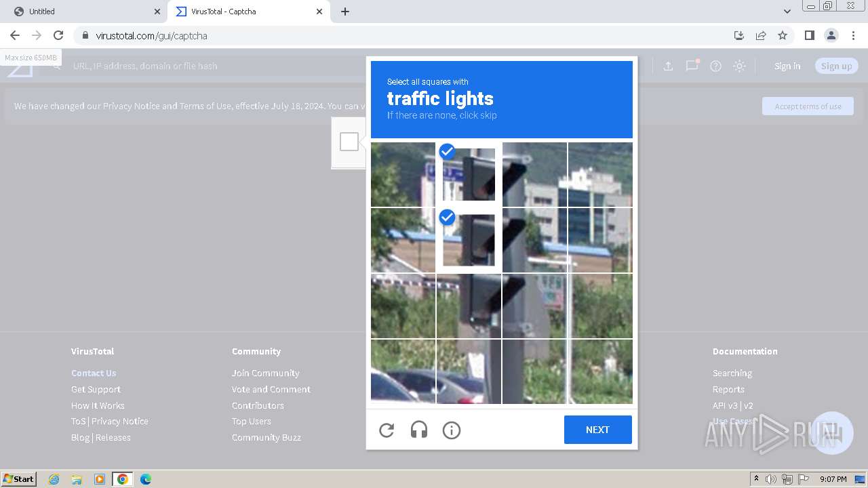This screenshot has width=868, height=488.
Task: Select the top tile showing the pole
Action: [534, 174]
